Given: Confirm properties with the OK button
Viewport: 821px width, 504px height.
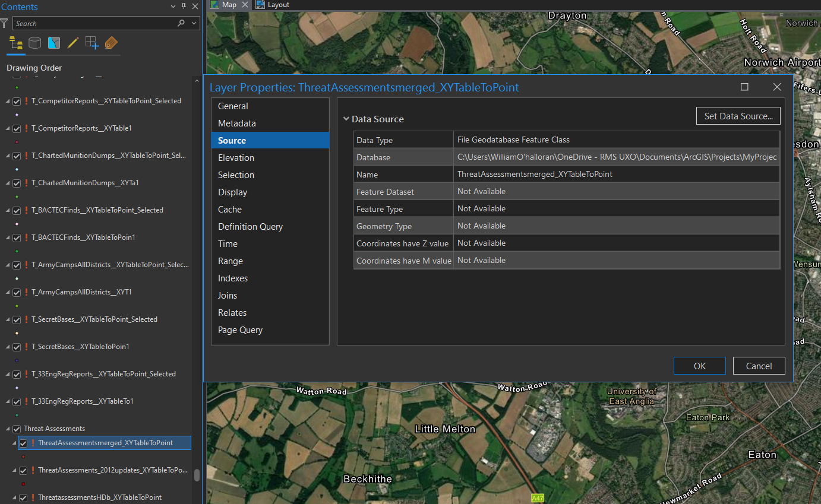Looking at the screenshot, I should click(699, 366).
